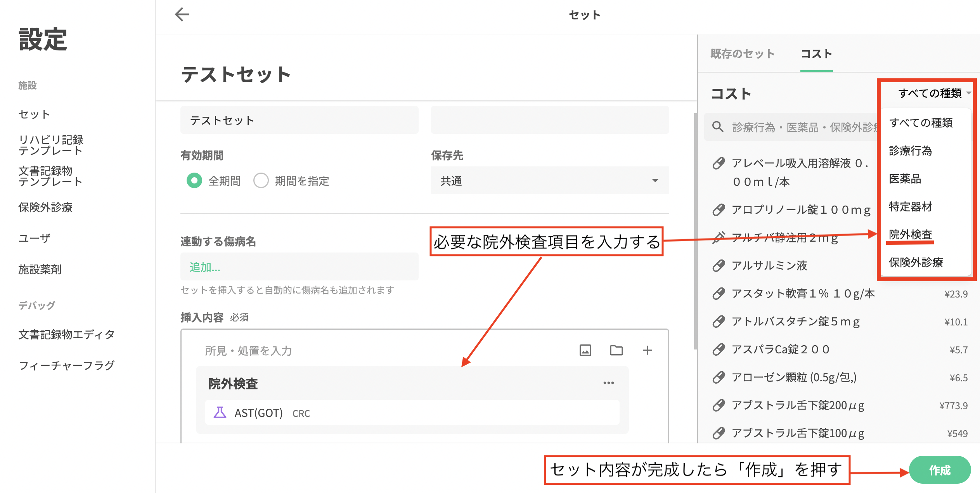Click the 追加... link for 連動する傷病名
This screenshot has width=980, height=493.
(205, 267)
